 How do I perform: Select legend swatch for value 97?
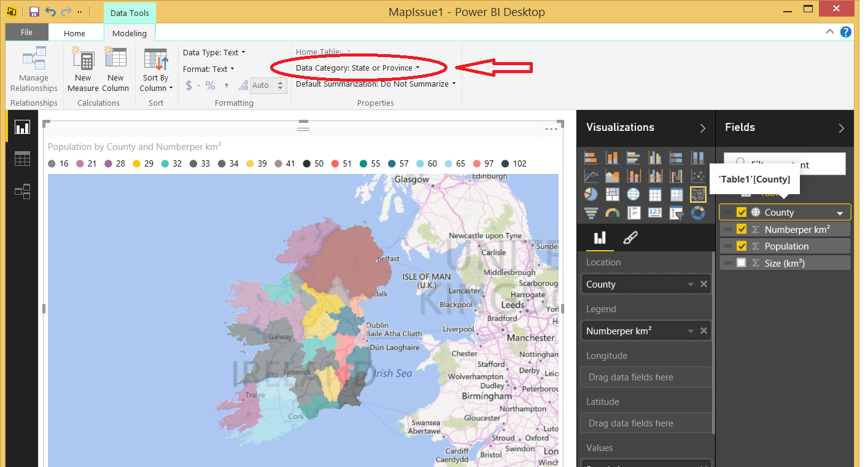coord(476,164)
